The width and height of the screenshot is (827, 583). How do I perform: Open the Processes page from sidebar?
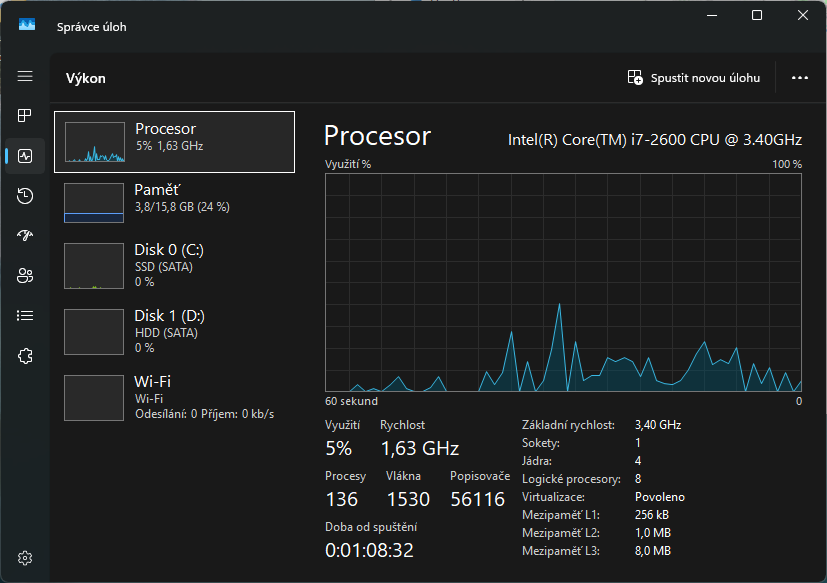25,116
